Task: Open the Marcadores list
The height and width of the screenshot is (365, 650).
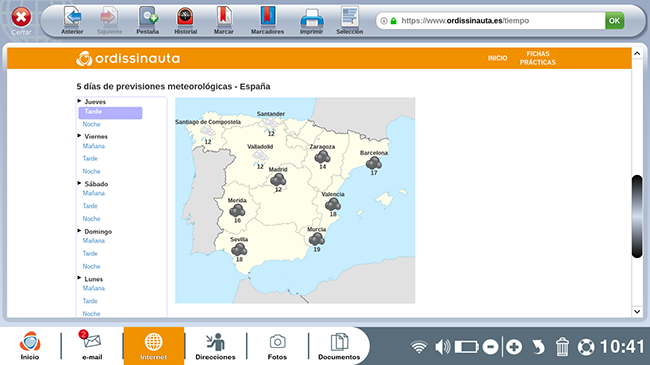Action: 267,20
